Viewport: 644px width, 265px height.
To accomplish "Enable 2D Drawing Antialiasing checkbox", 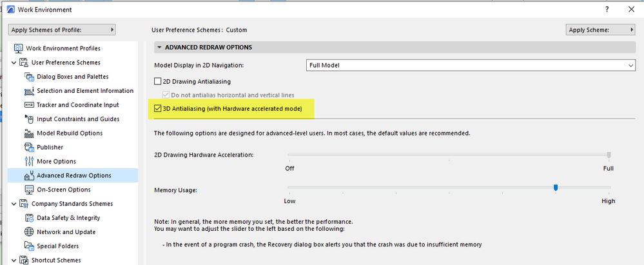I will point(158,82).
